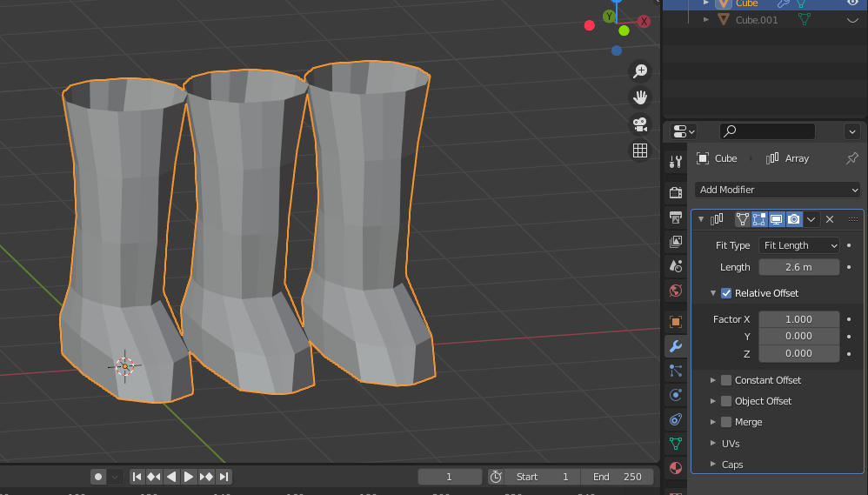868x495 pixels.
Task: Open the Object Data properties tab
Action: (676, 444)
